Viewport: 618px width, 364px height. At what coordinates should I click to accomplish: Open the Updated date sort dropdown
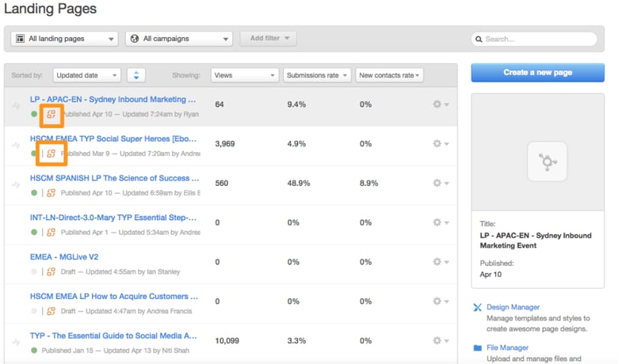[86, 75]
